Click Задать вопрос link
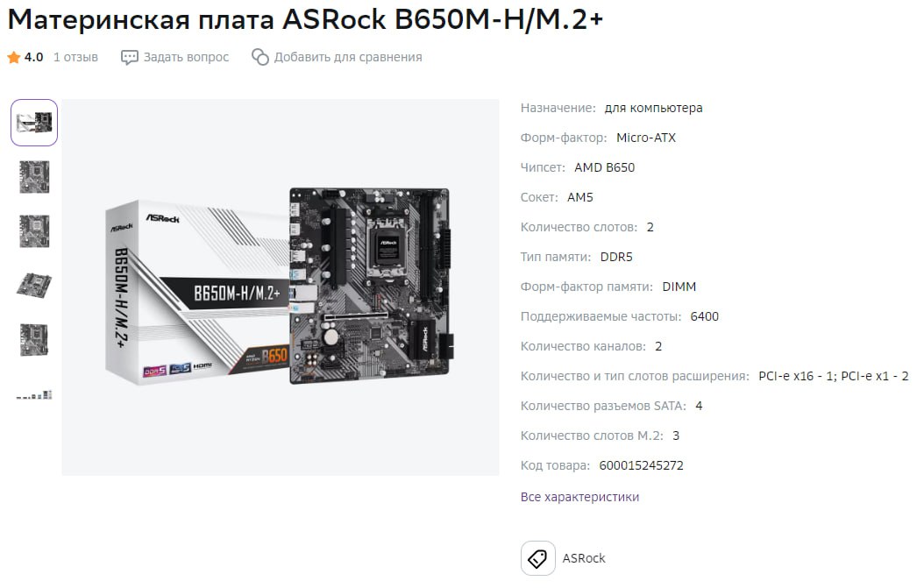The image size is (924, 588). [x=186, y=57]
